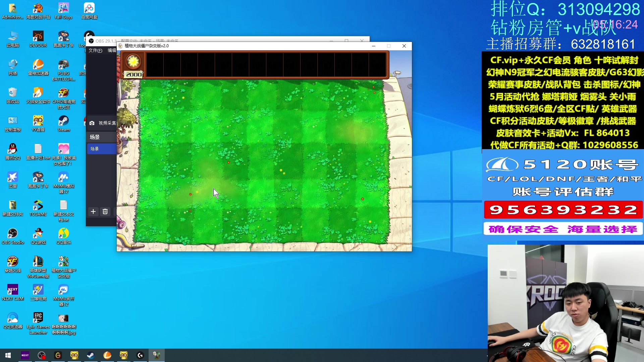
Task: Open the 控制面板 desktop icon
Action: (x=13, y=124)
